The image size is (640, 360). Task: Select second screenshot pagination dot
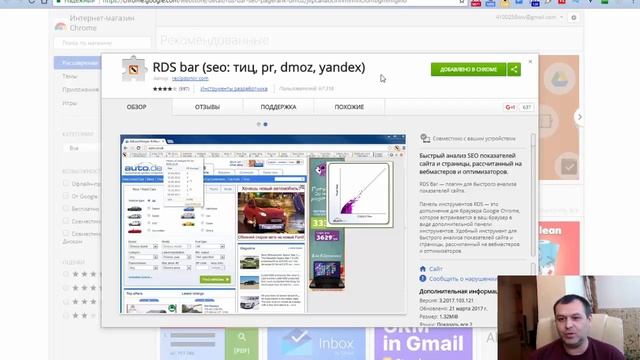click(x=265, y=124)
